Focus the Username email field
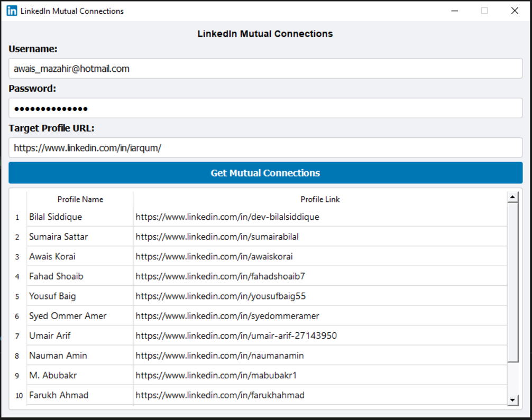532x420 pixels. tap(265, 69)
